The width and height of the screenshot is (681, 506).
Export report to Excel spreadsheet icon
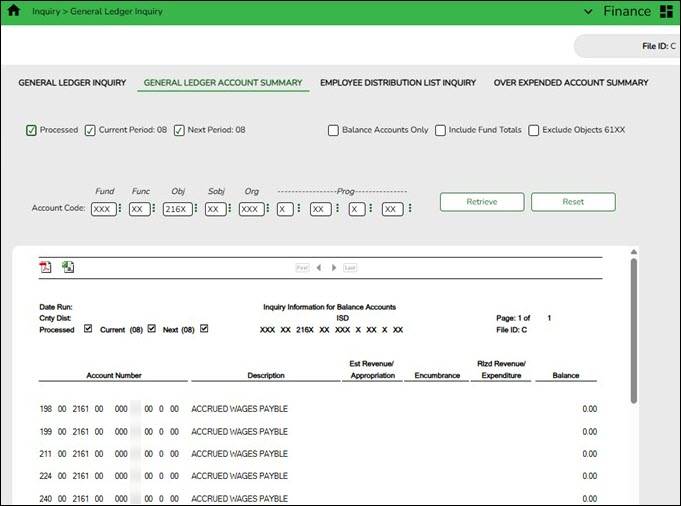tap(68, 267)
